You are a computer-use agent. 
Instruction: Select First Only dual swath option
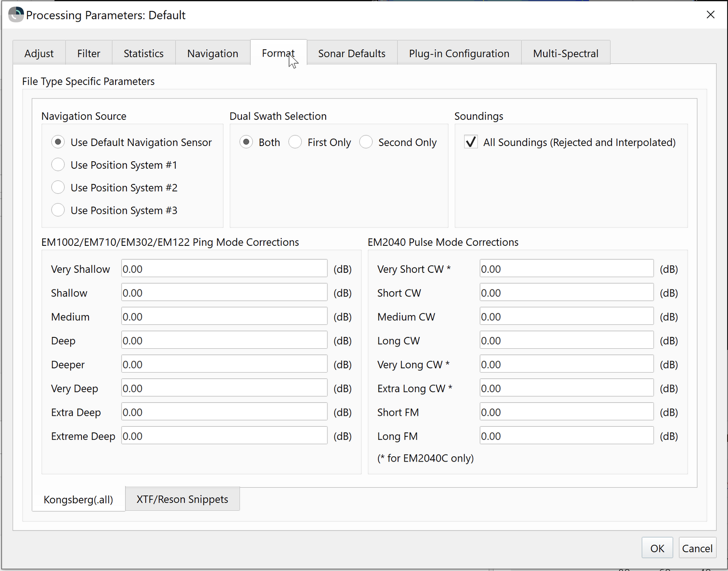click(295, 142)
